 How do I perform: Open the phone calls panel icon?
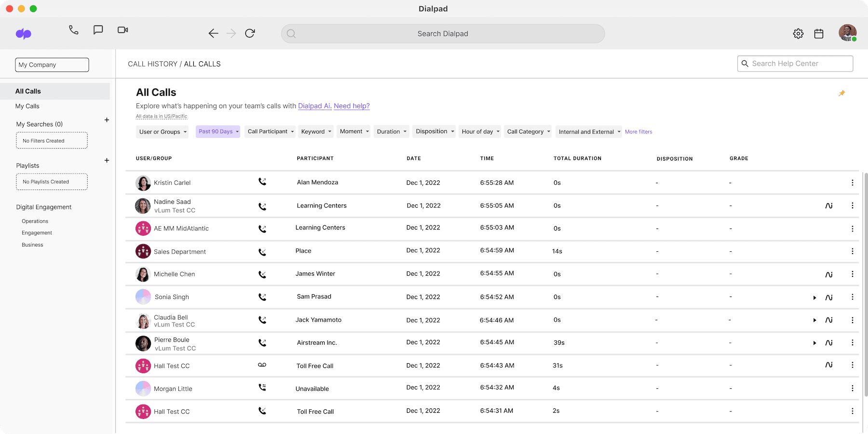pyautogui.click(x=73, y=29)
